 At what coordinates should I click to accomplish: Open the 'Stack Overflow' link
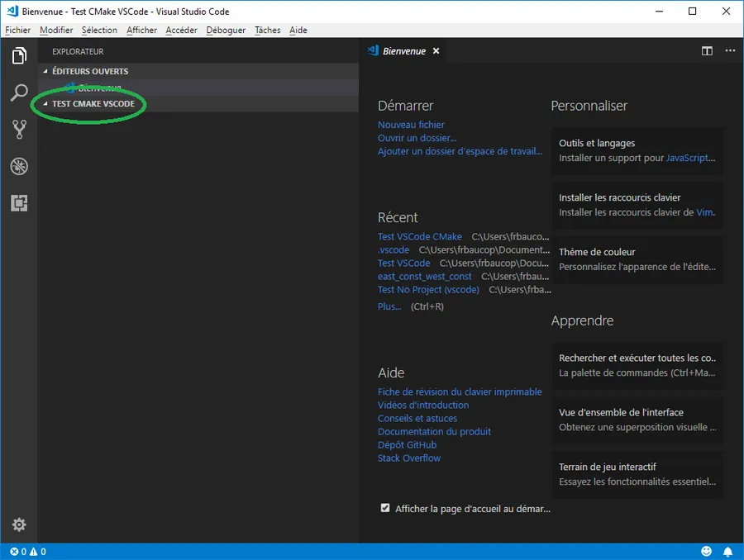409,458
